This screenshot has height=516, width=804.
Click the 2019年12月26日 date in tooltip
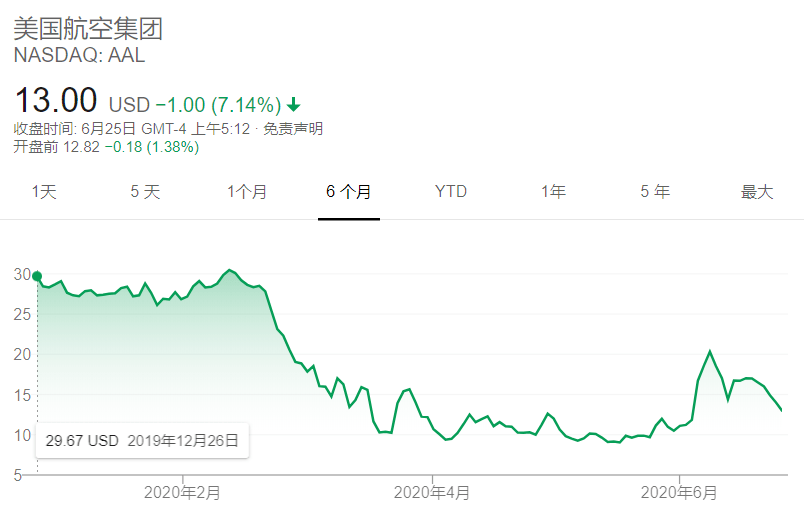[183, 441]
